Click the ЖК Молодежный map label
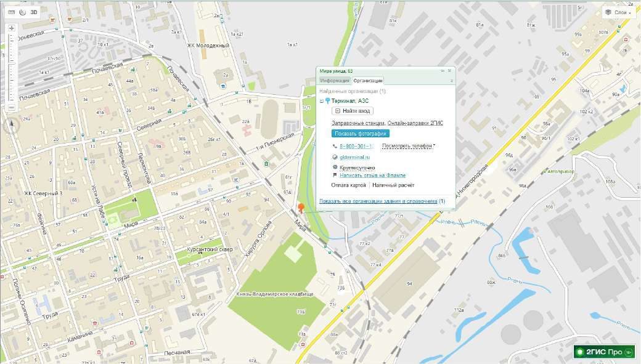Image resolution: width=641 pixels, height=364 pixels. [x=208, y=46]
